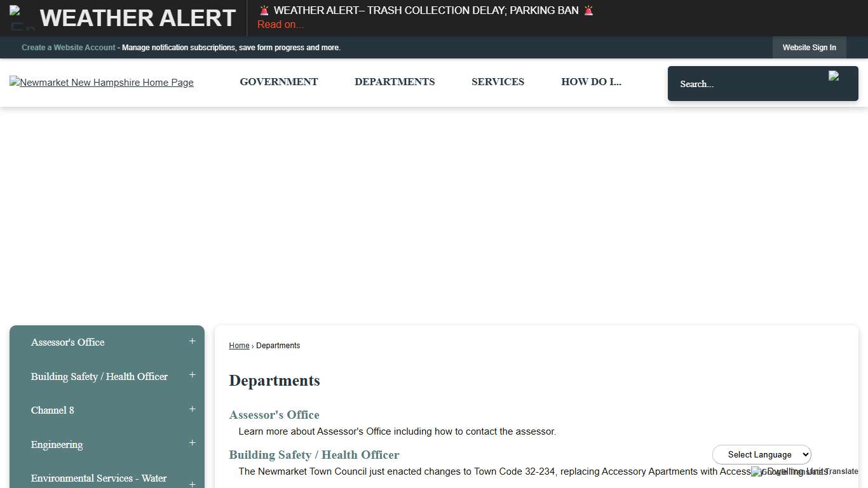
Task: Open the HOW DO I... menu
Action: [x=591, y=81]
